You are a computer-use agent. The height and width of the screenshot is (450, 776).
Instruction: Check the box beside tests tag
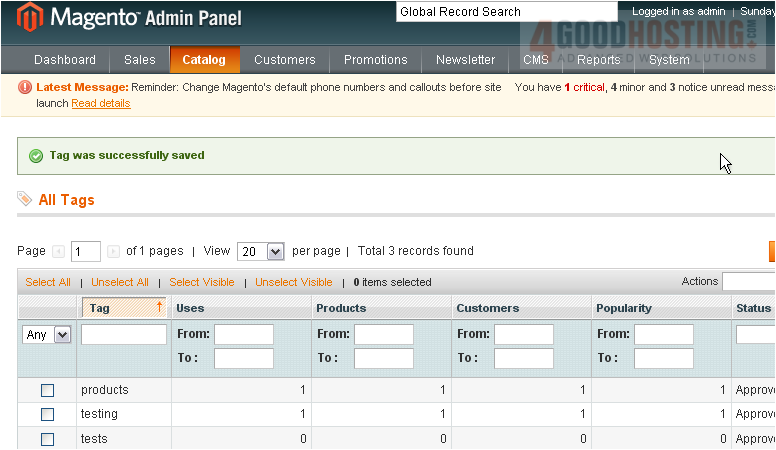[47, 439]
